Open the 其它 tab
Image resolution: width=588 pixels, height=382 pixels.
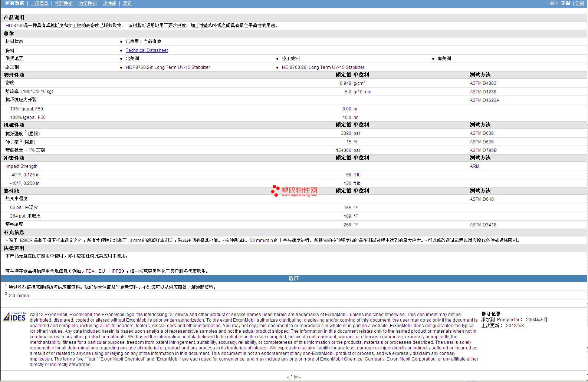point(127,3)
